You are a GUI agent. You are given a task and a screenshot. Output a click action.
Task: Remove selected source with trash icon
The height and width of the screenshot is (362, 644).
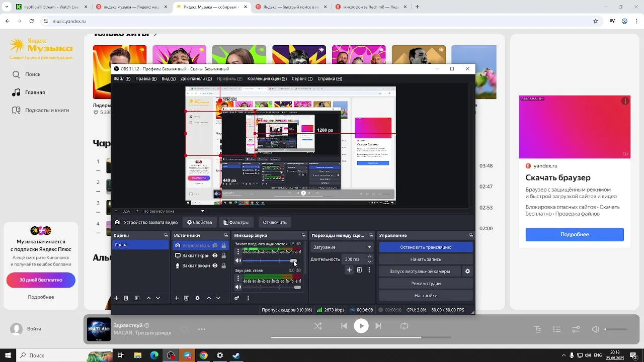pyautogui.click(x=186, y=298)
